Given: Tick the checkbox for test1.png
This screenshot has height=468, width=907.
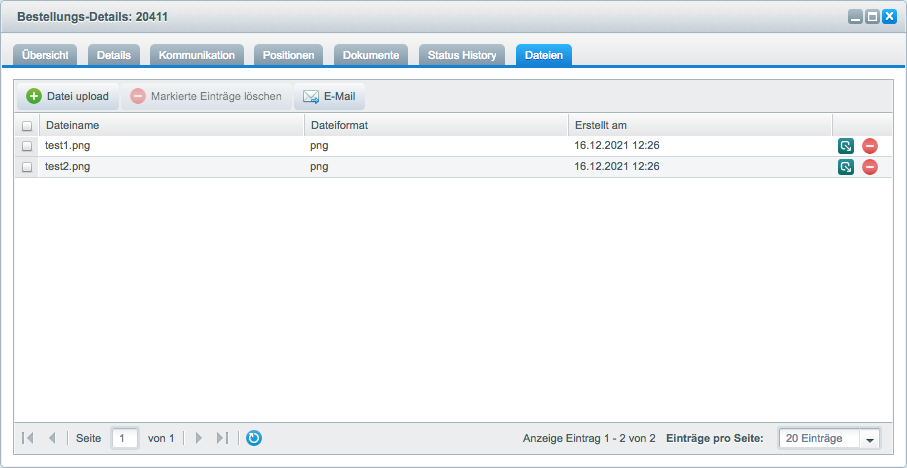Looking at the screenshot, I should tap(27, 146).
